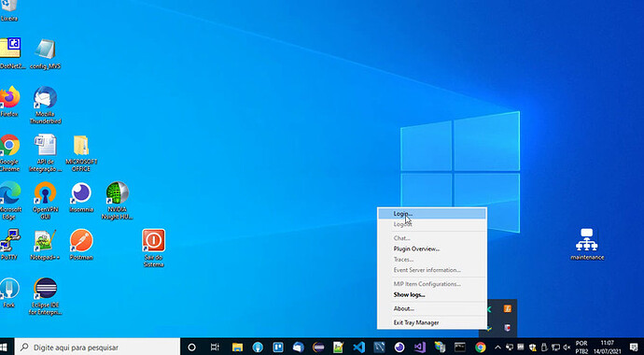Select the Microsoft Edge desktop shortcut
The height and width of the screenshot is (355, 644).
coord(10,201)
